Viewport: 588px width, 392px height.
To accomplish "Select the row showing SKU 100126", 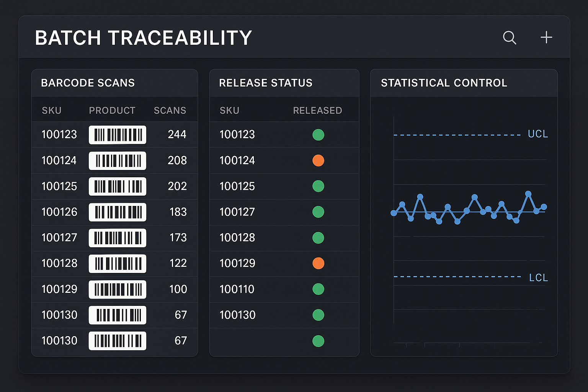I will [x=114, y=212].
